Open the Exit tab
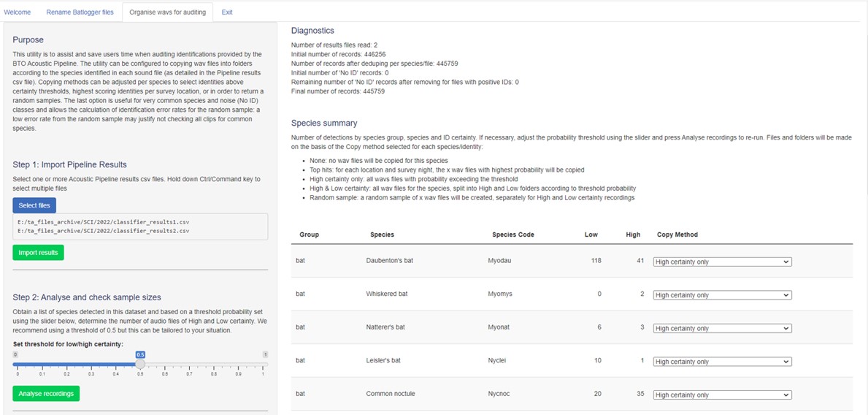 [227, 12]
